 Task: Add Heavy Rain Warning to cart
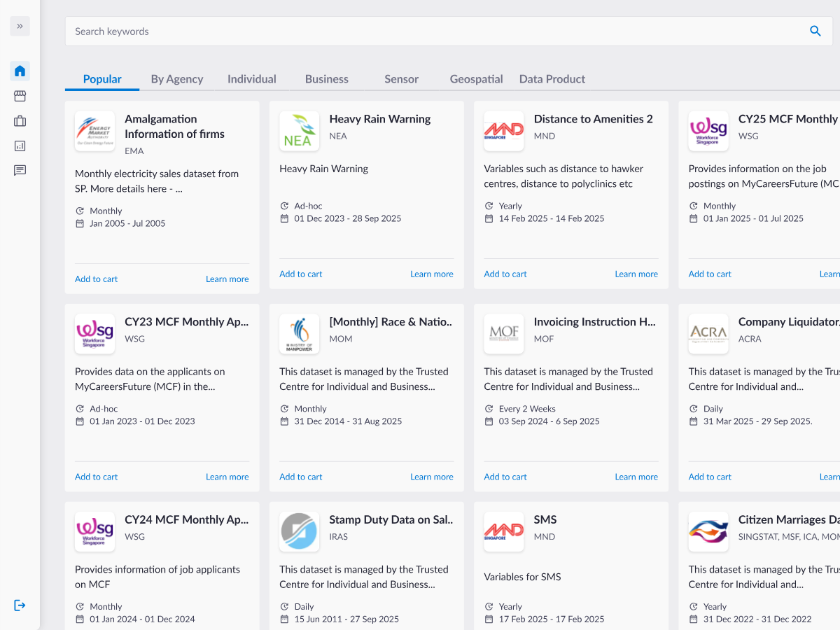pyautogui.click(x=301, y=274)
